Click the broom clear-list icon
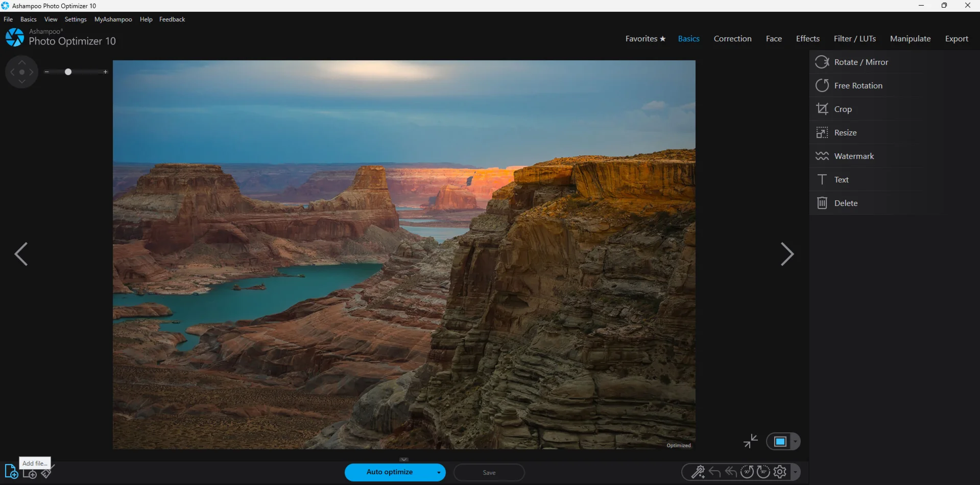Screen dimensions: 980x485 (x=46, y=473)
